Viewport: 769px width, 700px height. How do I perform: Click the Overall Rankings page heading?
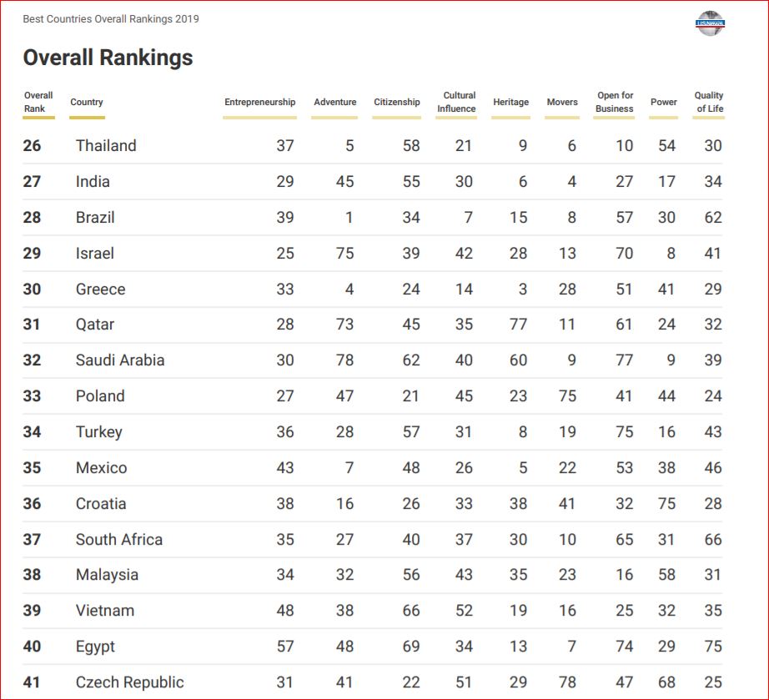(x=108, y=58)
